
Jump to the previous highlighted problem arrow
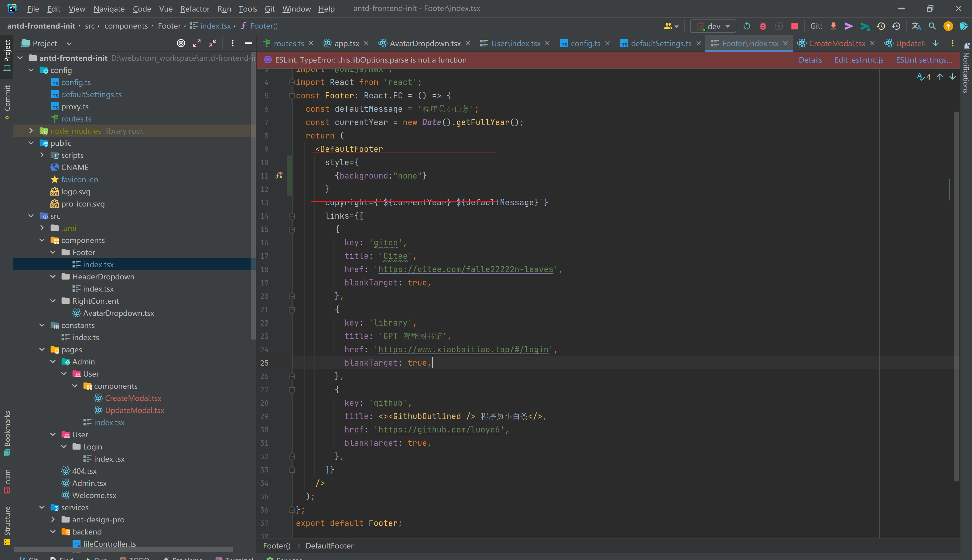(x=940, y=77)
